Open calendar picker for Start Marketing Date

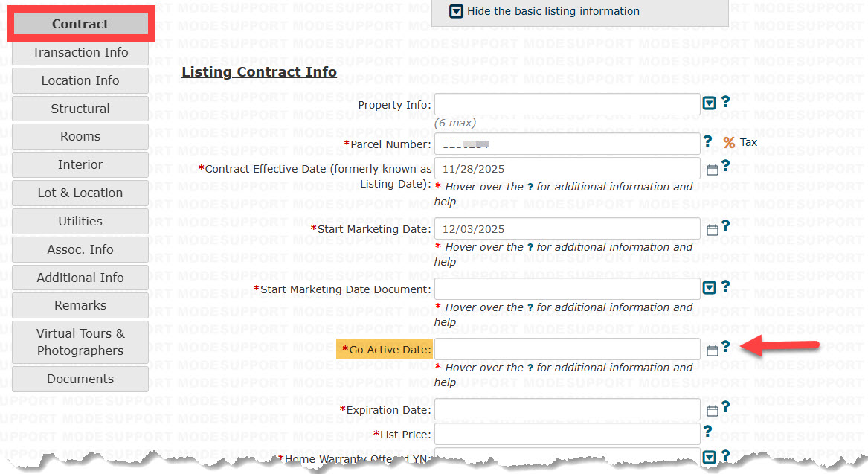point(713,230)
